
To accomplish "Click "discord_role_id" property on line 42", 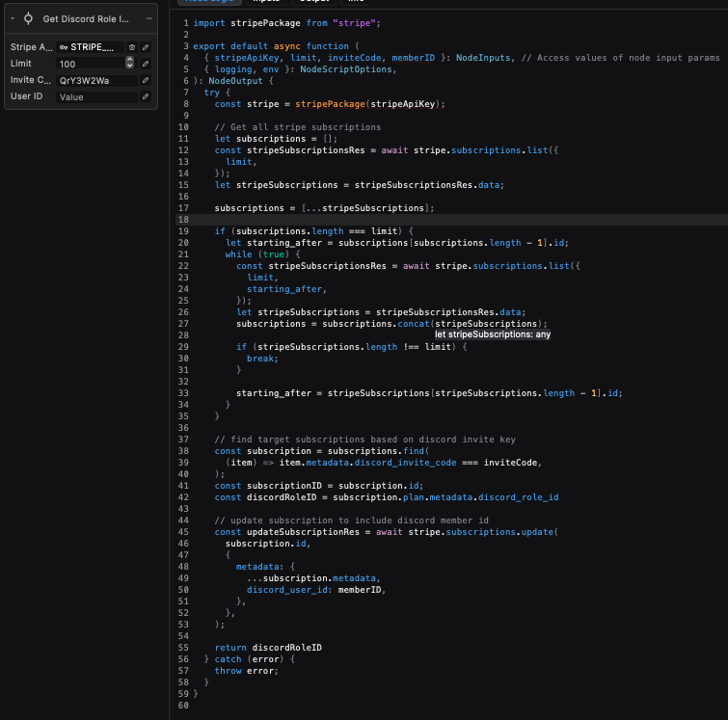I will pos(518,497).
